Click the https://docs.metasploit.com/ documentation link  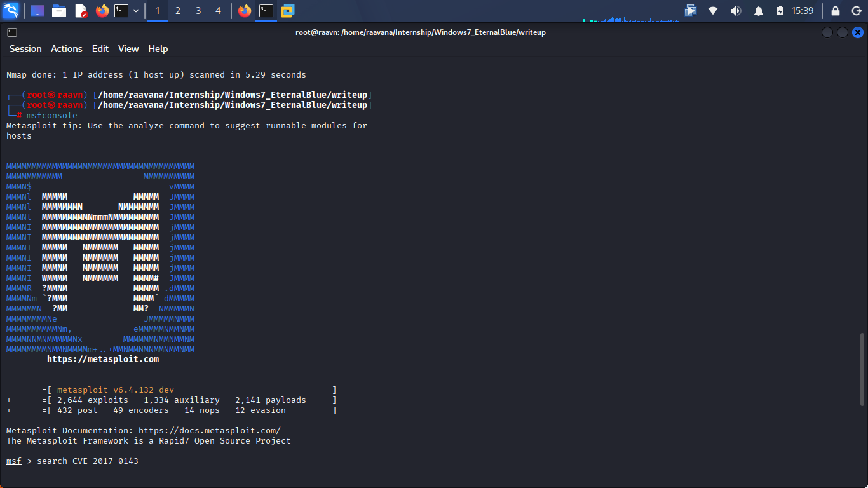pos(210,430)
